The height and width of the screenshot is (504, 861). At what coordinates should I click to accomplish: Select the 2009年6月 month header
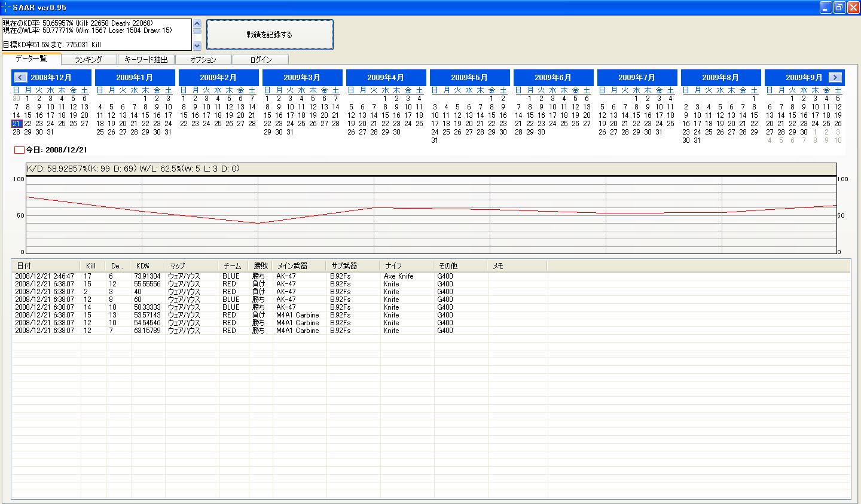pyautogui.click(x=553, y=78)
